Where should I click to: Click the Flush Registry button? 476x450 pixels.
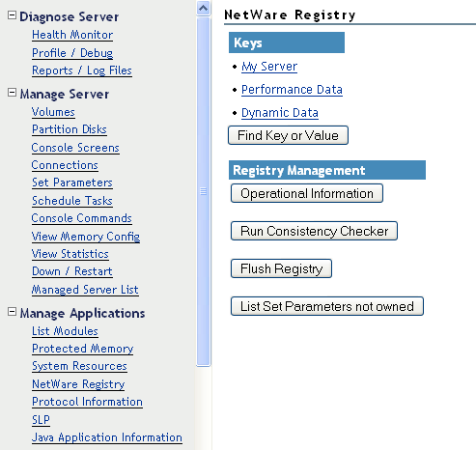(281, 268)
